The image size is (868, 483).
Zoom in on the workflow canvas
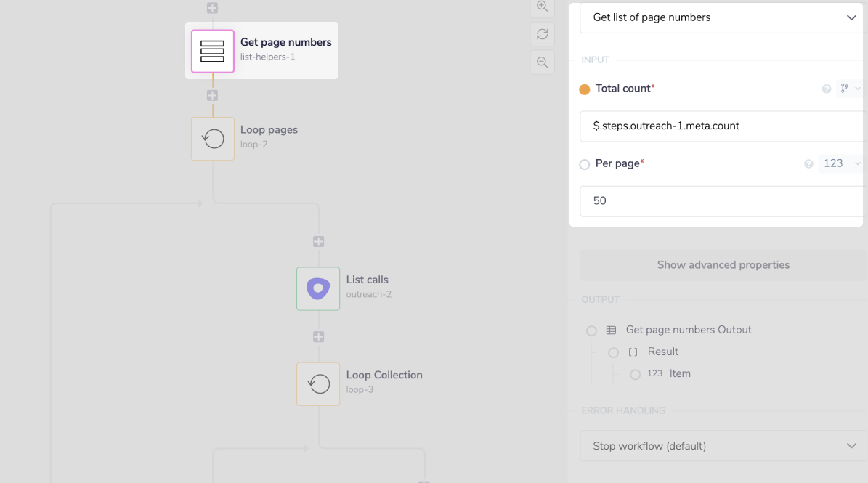542,7
